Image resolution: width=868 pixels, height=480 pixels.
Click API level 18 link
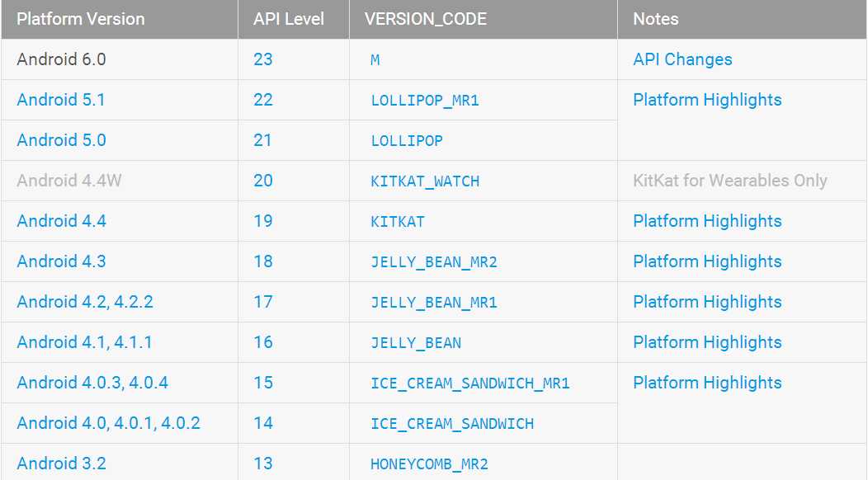pos(263,261)
